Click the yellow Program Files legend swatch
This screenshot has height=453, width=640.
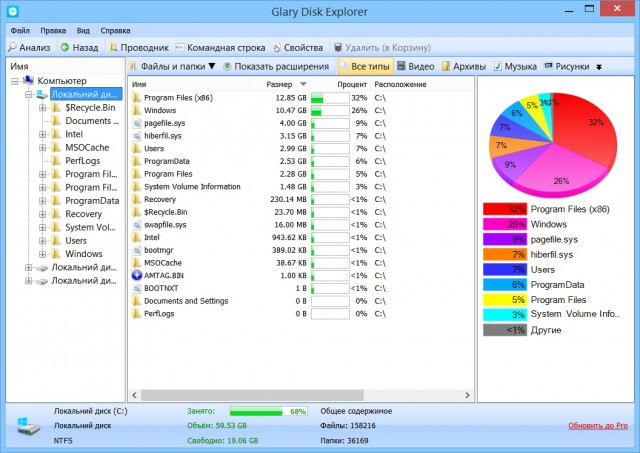505,300
